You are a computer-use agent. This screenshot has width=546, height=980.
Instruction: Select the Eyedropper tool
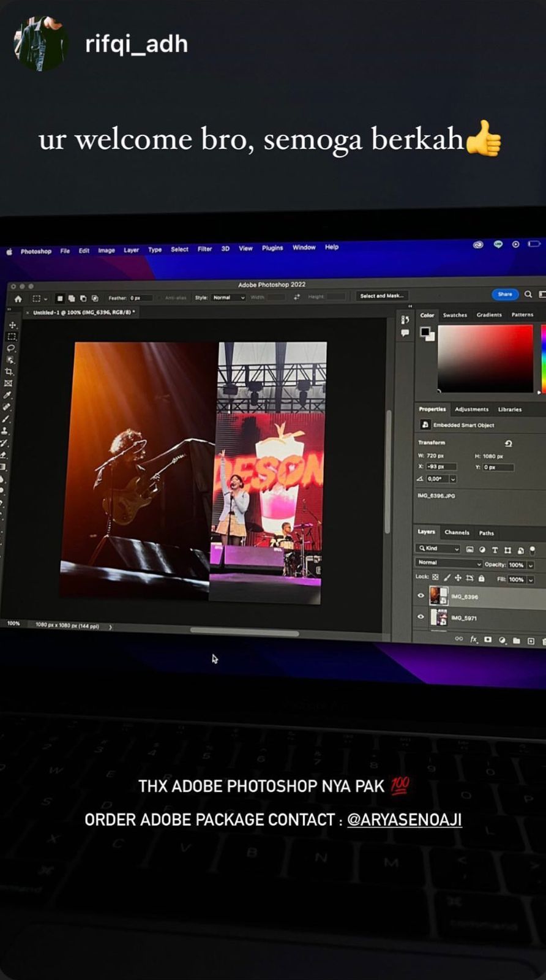8,395
